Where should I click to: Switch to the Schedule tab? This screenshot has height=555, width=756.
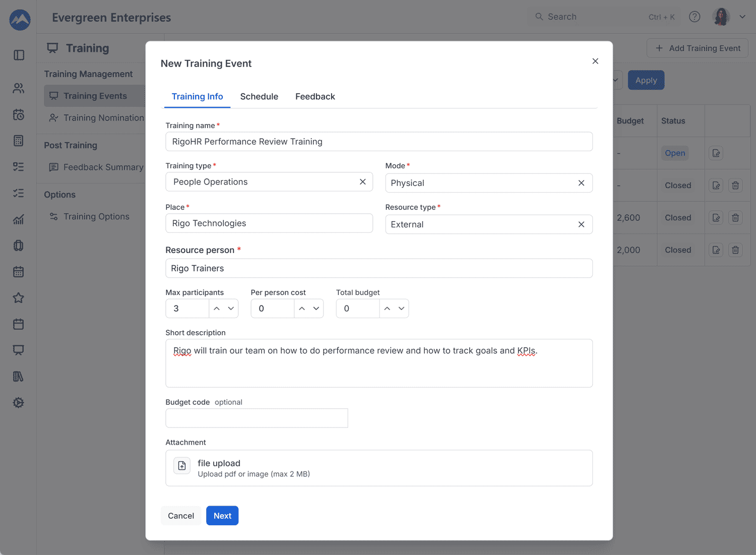259,96
